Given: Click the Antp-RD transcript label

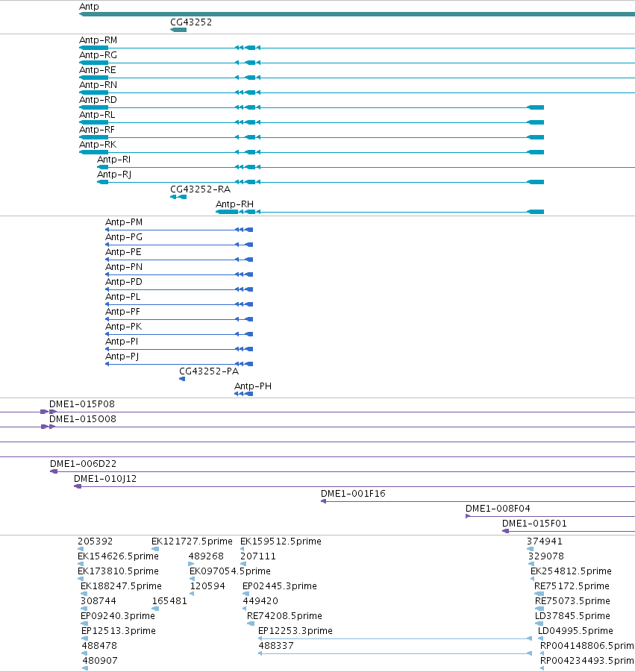Looking at the screenshot, I should click(98, 100).
